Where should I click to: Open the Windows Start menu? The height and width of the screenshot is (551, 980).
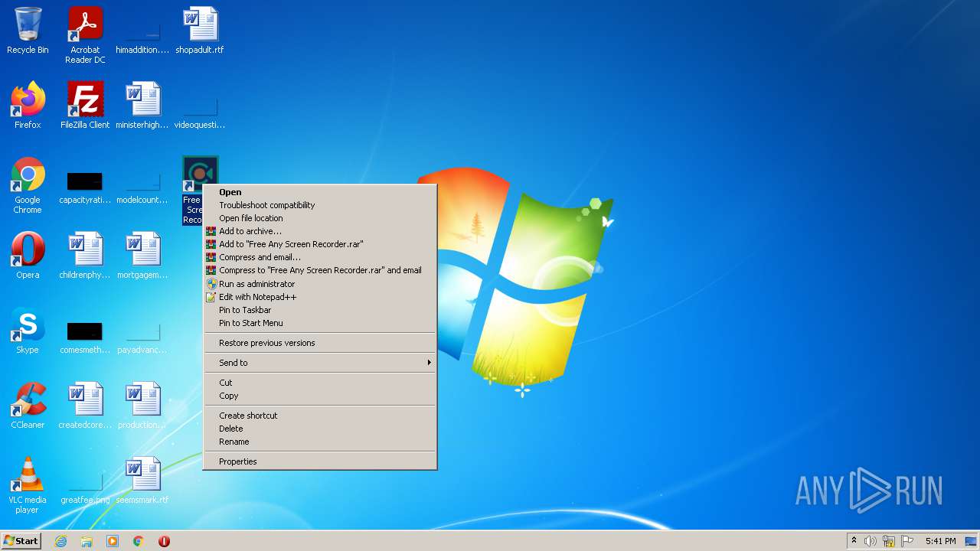click(21, 541)
